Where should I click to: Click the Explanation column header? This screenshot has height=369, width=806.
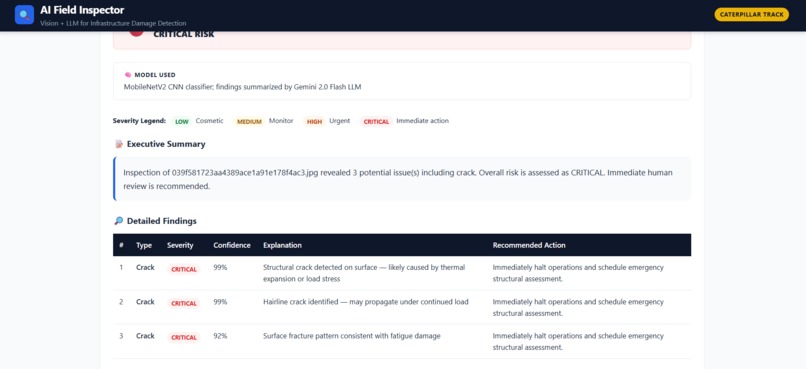pyautogui.click(x=282, y=245)
